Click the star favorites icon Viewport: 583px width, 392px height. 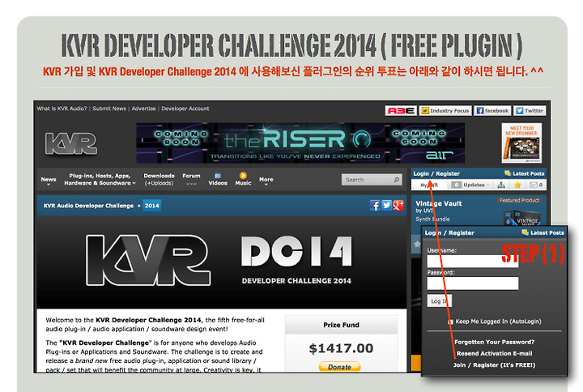pyautogui.click(x=517, y=185)
